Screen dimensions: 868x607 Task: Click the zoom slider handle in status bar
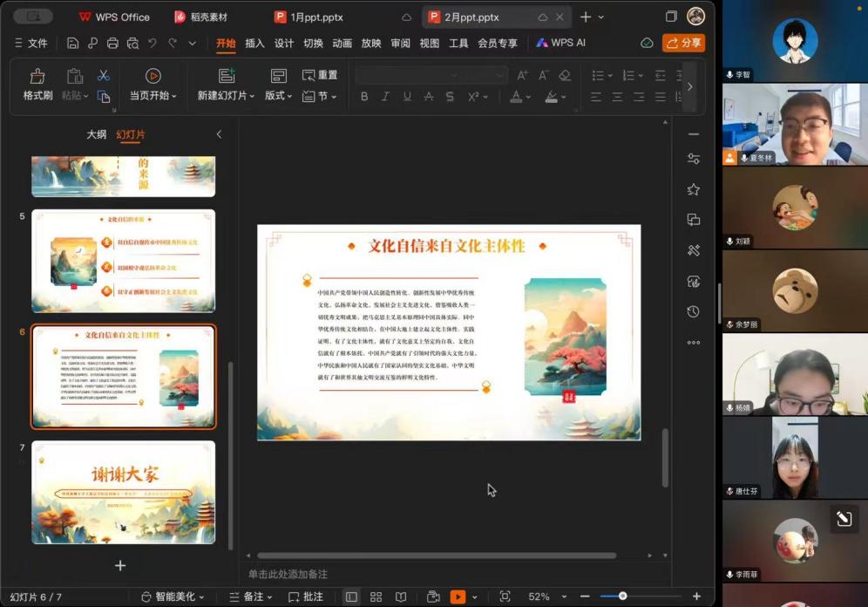point(622,597)
